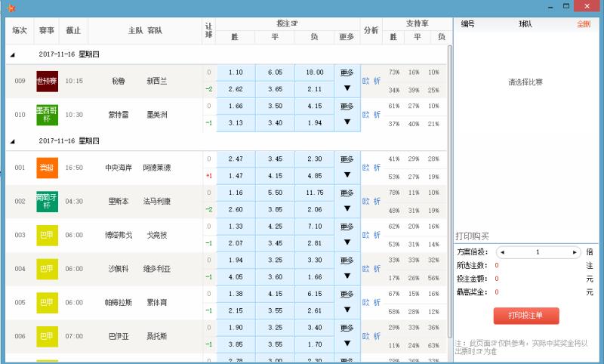Screen dimensions: 604x364
Task: Collapse the date group above match 009
Action: coord(12,54)
